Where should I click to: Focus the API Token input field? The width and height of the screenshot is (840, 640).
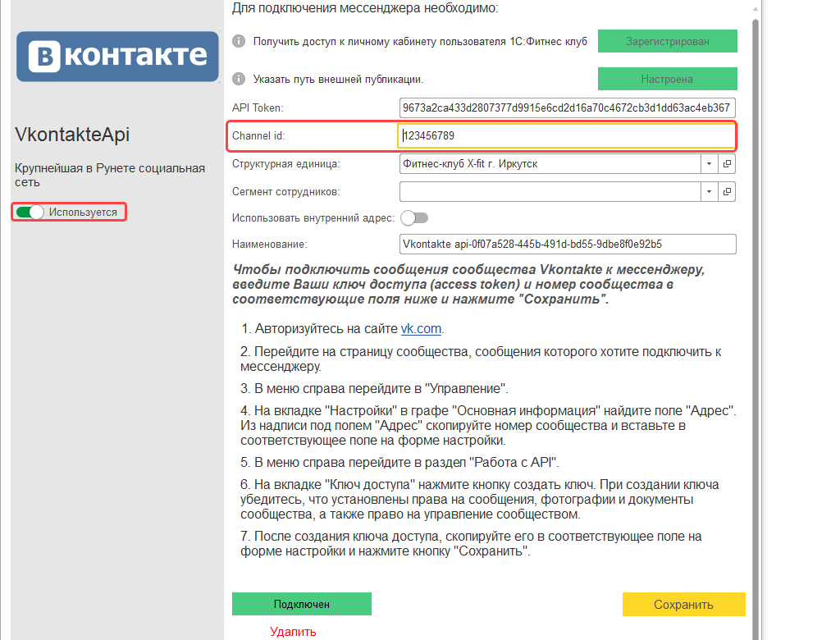tap(567, 107)
